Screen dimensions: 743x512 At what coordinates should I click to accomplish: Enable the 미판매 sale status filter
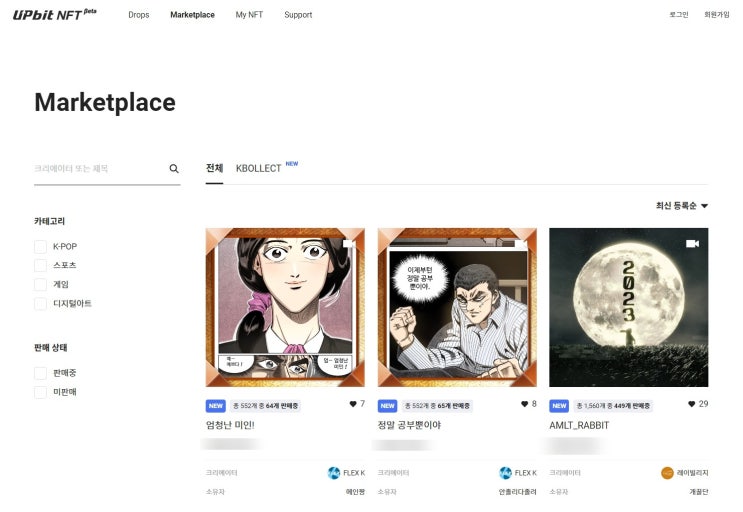[x=40, y=392]
